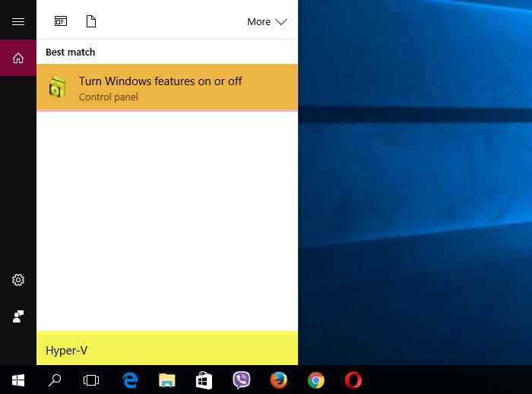This screenshot has height=394, width=532.
Task: Open File Explorer from taskbar
Action: (x=167, y=380)
